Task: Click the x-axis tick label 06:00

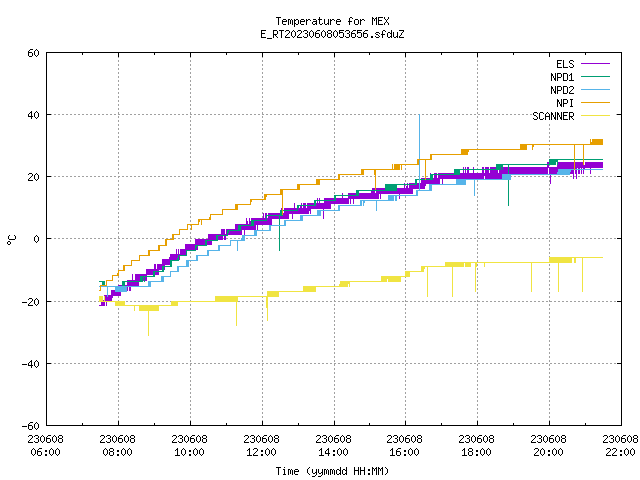Action: pyautogui.click(x=45, y=453)
